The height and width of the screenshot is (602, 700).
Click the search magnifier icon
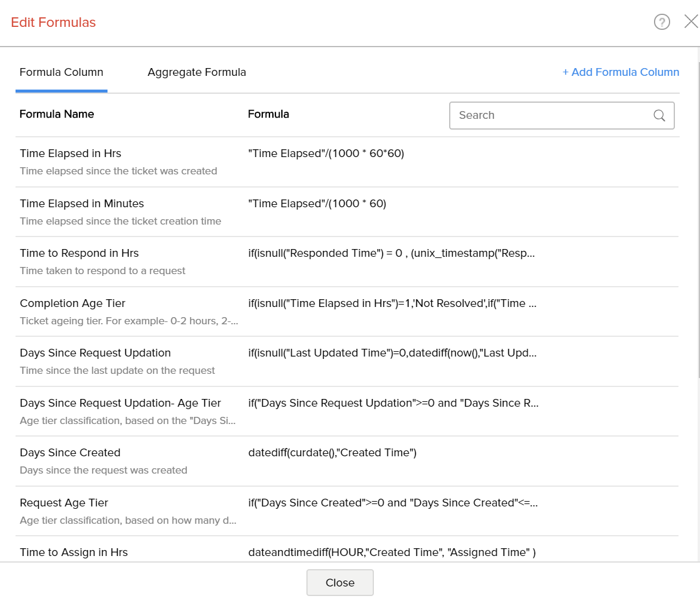[659, 116]
